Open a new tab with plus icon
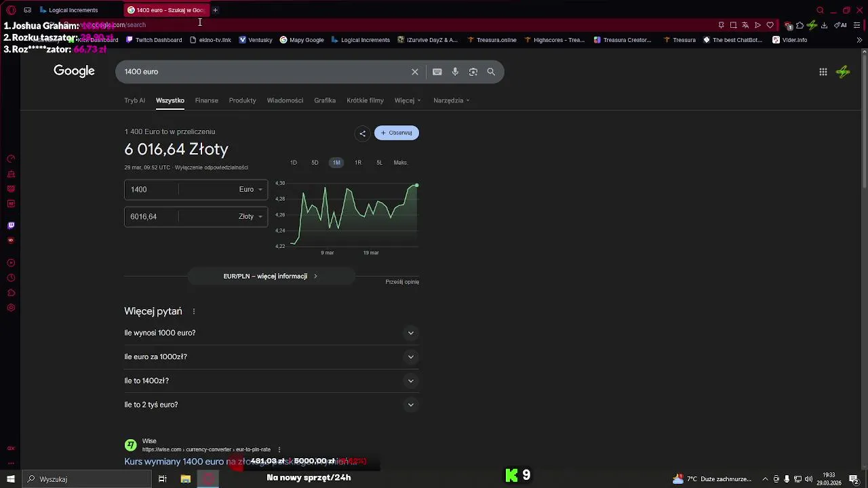868x488 pixels. click(x=215, y=10)
